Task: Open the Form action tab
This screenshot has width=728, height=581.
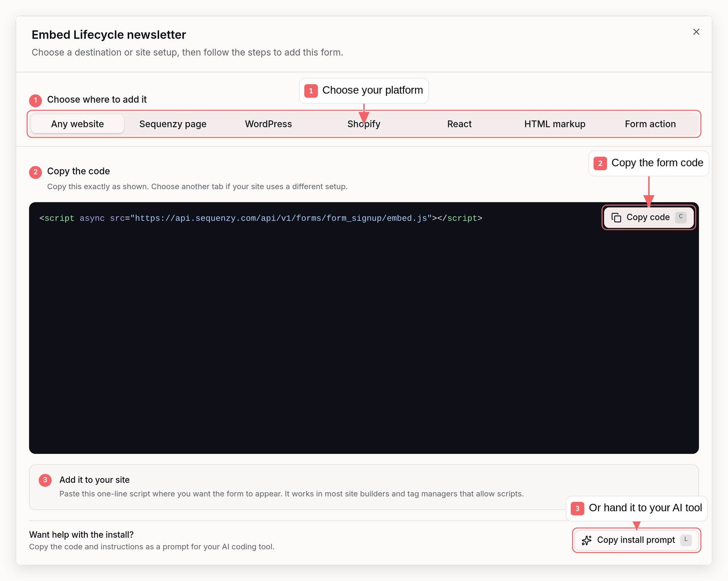Action: tap(650, 124)
